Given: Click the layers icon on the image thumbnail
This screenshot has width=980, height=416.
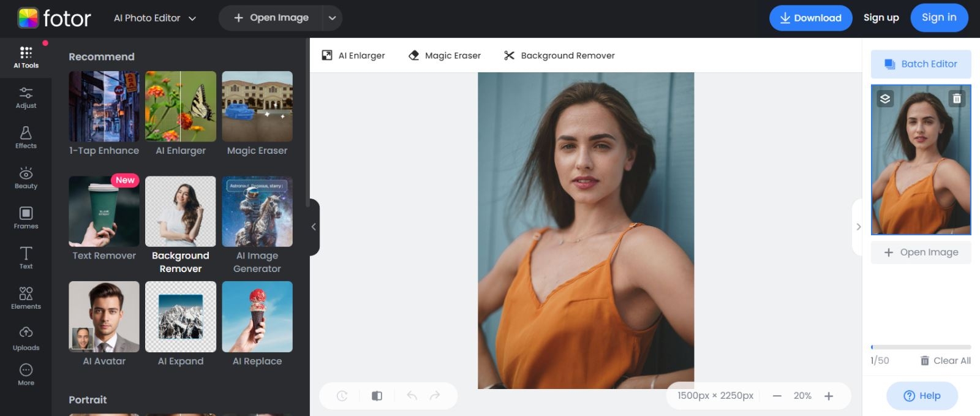Looking at the screenshot, I should coord(885,99).
